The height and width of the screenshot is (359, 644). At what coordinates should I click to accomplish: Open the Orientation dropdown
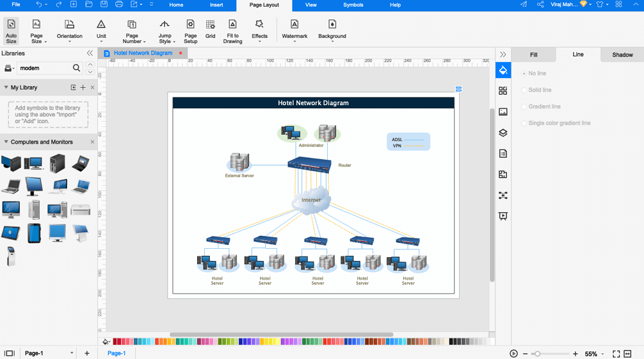tap(70, 30)
